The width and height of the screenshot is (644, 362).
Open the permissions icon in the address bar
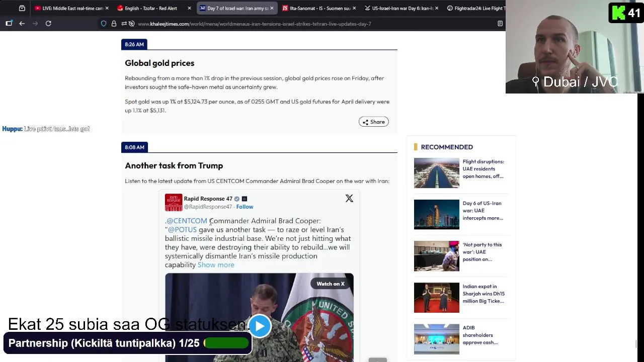click(x=123, y=24)
